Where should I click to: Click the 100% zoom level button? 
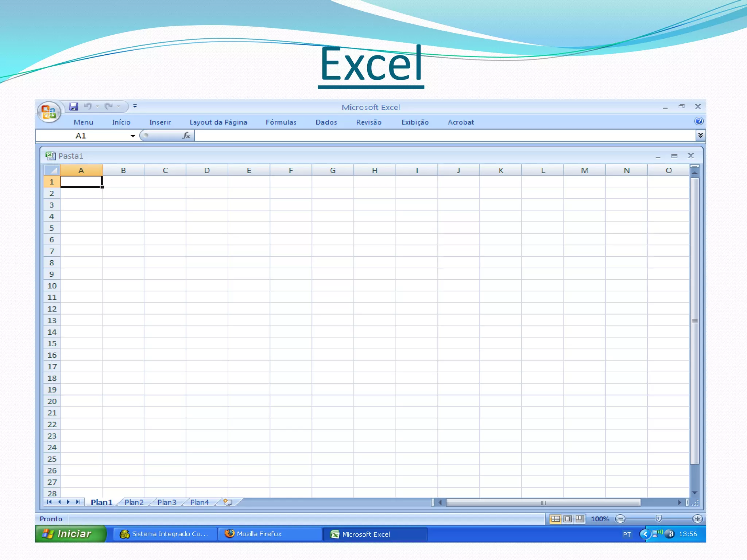(x=600, y=519)
